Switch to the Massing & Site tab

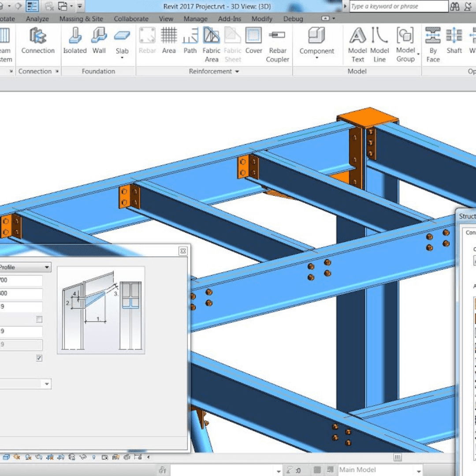[81, 19]
